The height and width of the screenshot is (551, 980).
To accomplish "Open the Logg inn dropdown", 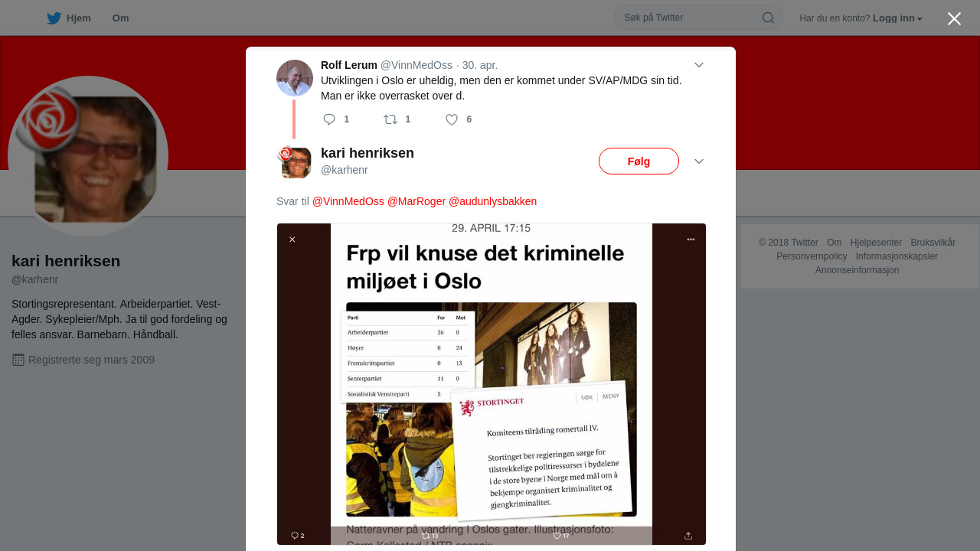I will click(x=897, y=18).
